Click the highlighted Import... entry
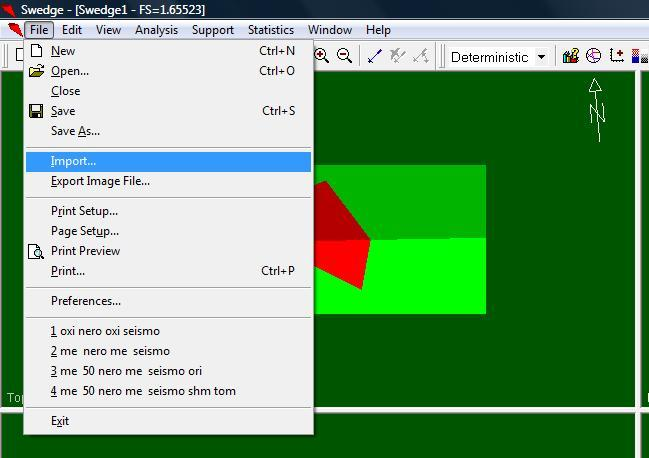The height and width of the screenshot is (458, 649). click(x=168, y=161)
